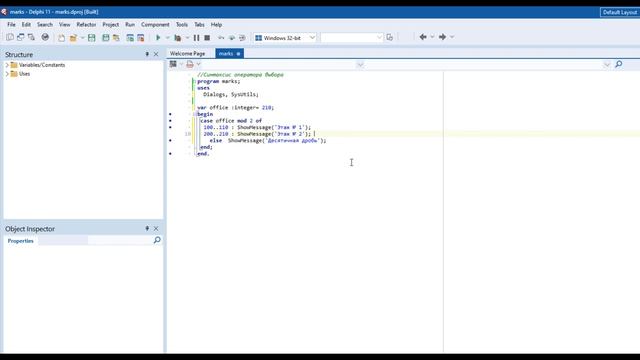Click the View Unit toolbar icon
This screenshot has width=640, height=360.
[x=10, y=38]
